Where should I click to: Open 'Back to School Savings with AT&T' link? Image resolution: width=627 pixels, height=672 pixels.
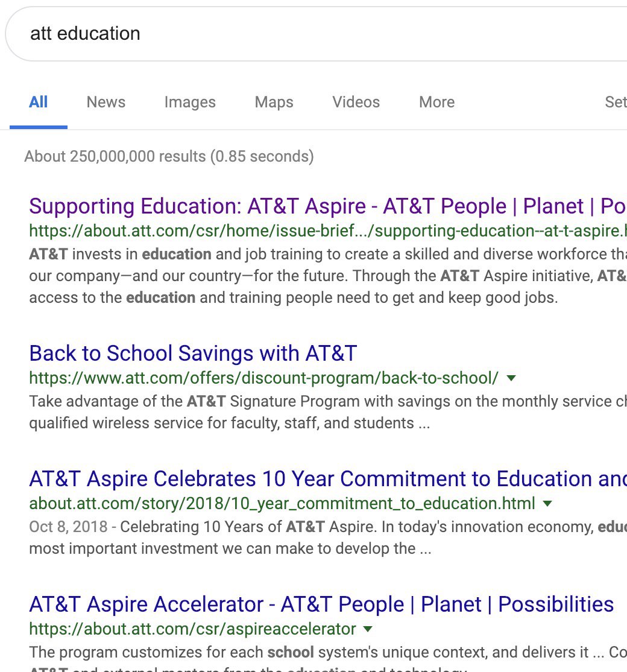193,353
